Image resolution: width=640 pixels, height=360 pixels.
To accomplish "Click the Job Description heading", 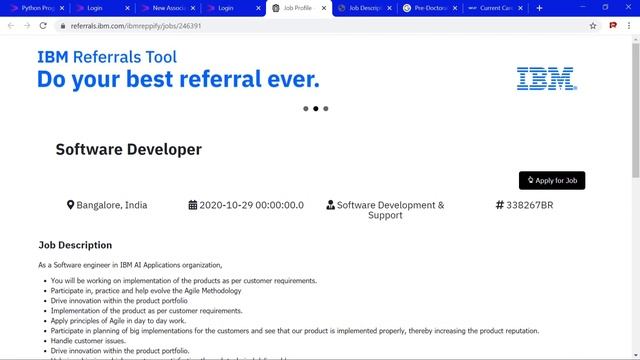I will [x=75, y=245].
